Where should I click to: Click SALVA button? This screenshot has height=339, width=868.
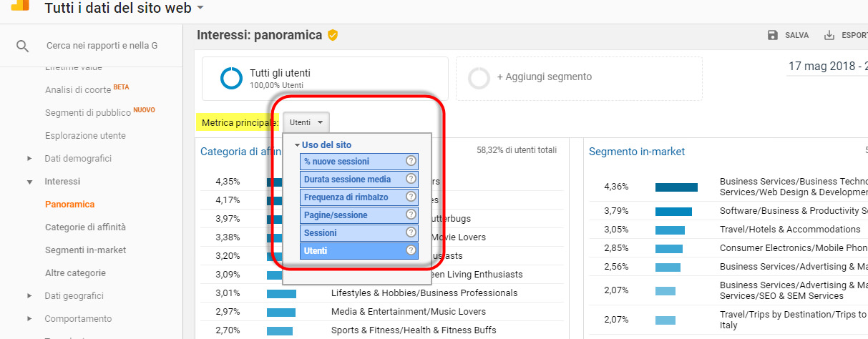(x=788, y=35)
